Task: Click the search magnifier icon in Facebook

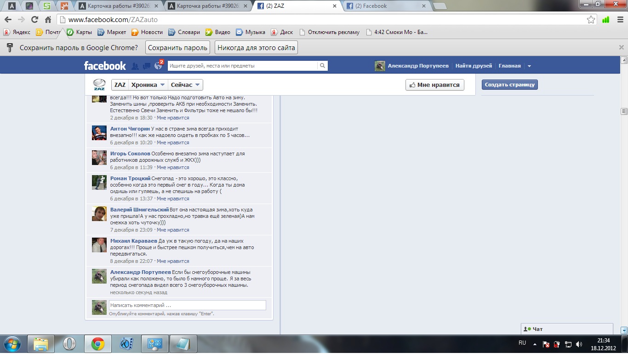Action: click(323, 66)
